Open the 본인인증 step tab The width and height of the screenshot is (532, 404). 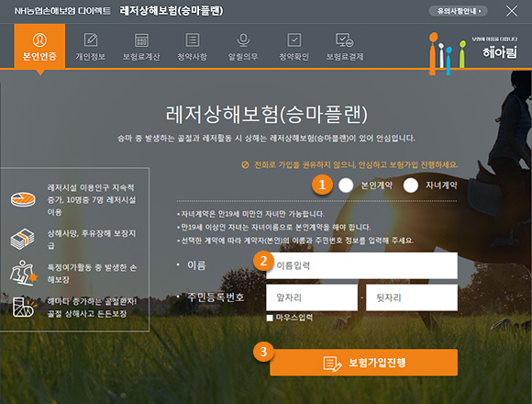[x=39, y=46]
